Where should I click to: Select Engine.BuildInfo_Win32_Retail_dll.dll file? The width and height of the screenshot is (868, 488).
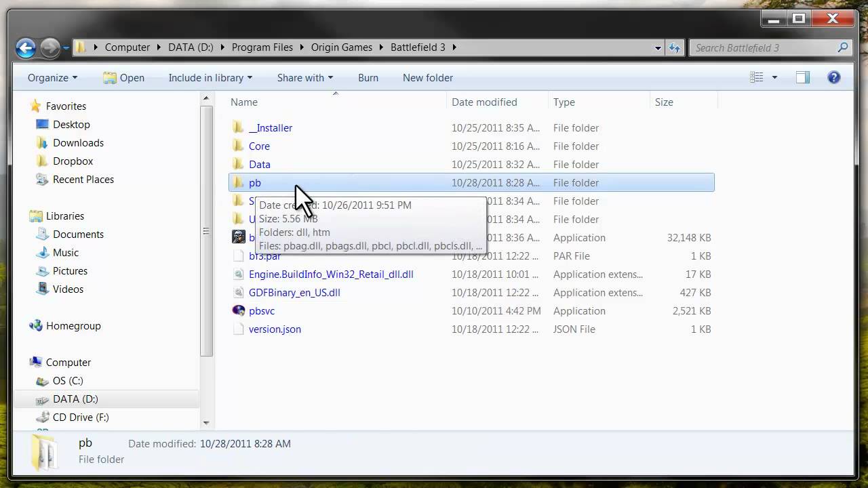point(331,274)
